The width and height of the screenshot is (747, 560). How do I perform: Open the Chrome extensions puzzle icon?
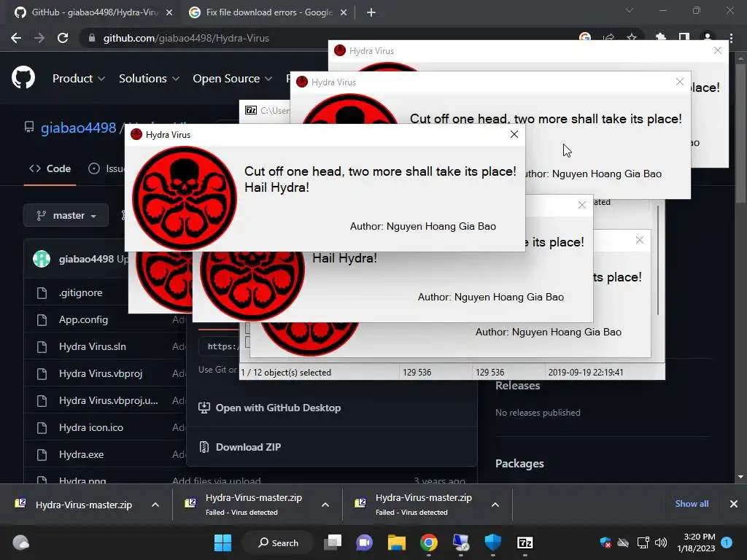pyautogui.click(x=660, y=37)
